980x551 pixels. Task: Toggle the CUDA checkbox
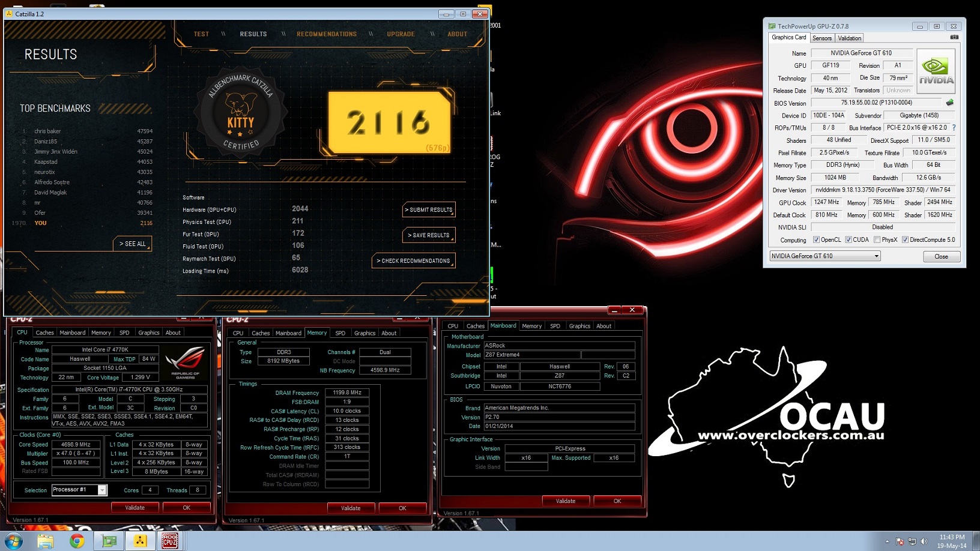(x=848, y=240)
